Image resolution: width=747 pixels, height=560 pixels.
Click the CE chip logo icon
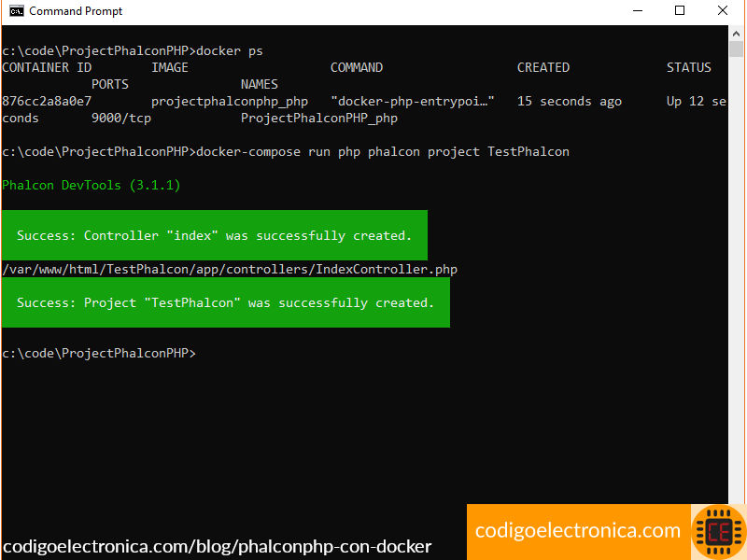719,532
